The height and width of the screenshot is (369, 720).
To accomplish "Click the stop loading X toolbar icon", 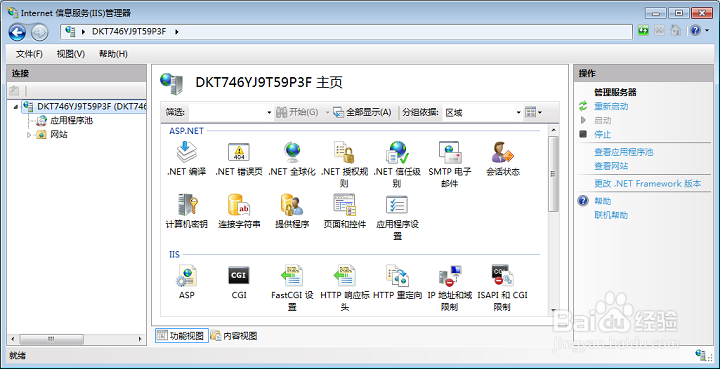I will pos(659,31).
